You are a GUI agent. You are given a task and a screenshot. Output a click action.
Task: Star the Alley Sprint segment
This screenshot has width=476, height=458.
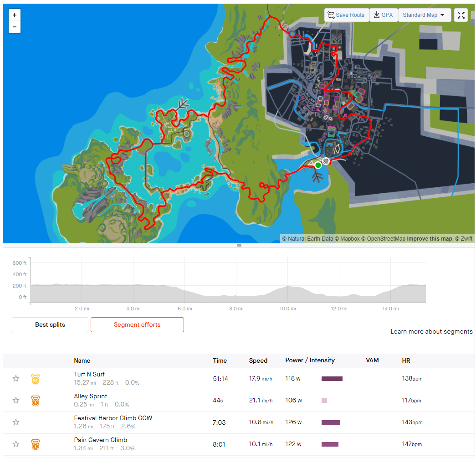[x=16, y=400]
